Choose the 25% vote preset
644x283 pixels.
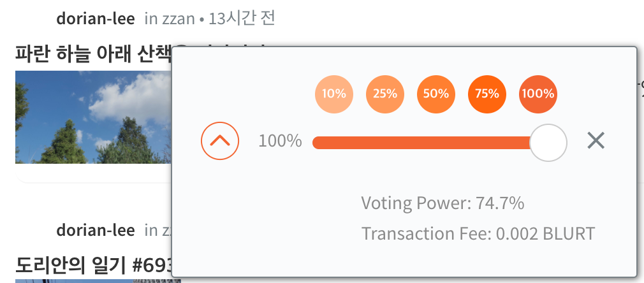tap(385, 94)
